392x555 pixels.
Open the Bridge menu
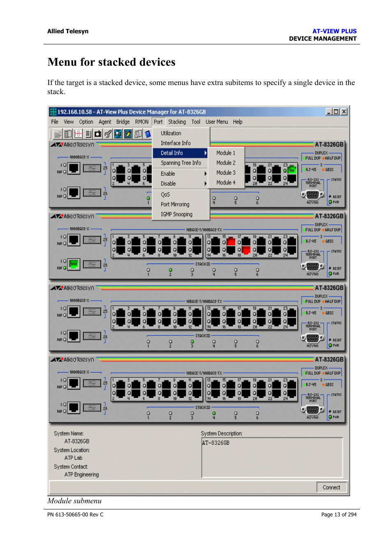pyautogui.click(x=123, y=122)
